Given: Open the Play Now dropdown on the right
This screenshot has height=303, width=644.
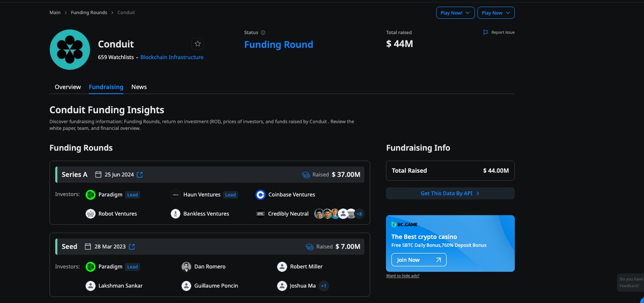Looking at the screenshot, I should (495, 13).
